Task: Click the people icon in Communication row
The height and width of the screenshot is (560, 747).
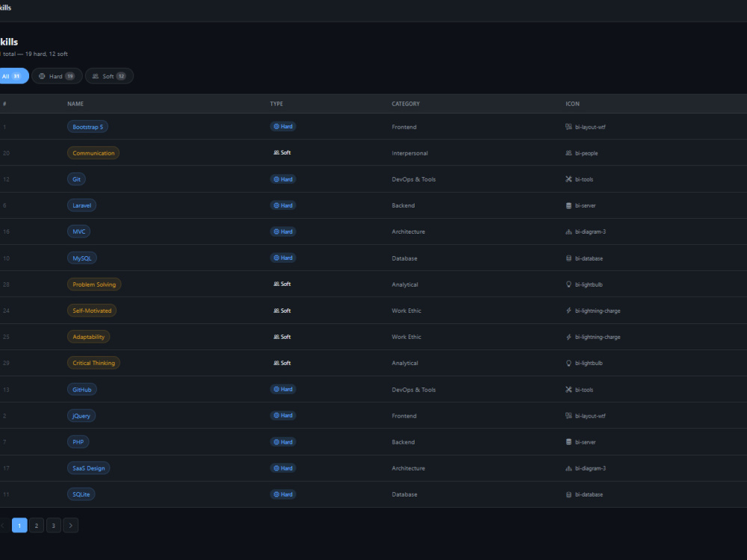Action: 568,153
